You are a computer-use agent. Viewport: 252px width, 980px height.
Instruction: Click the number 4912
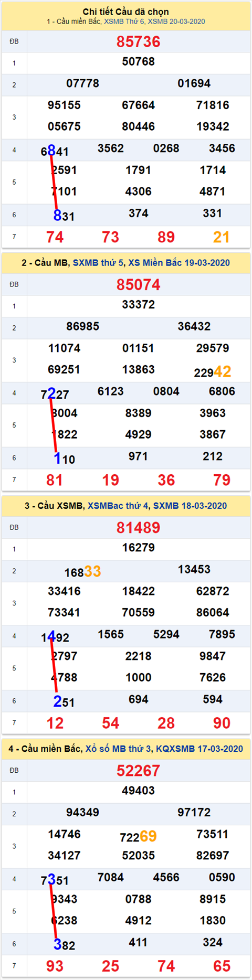click(139, 920)
